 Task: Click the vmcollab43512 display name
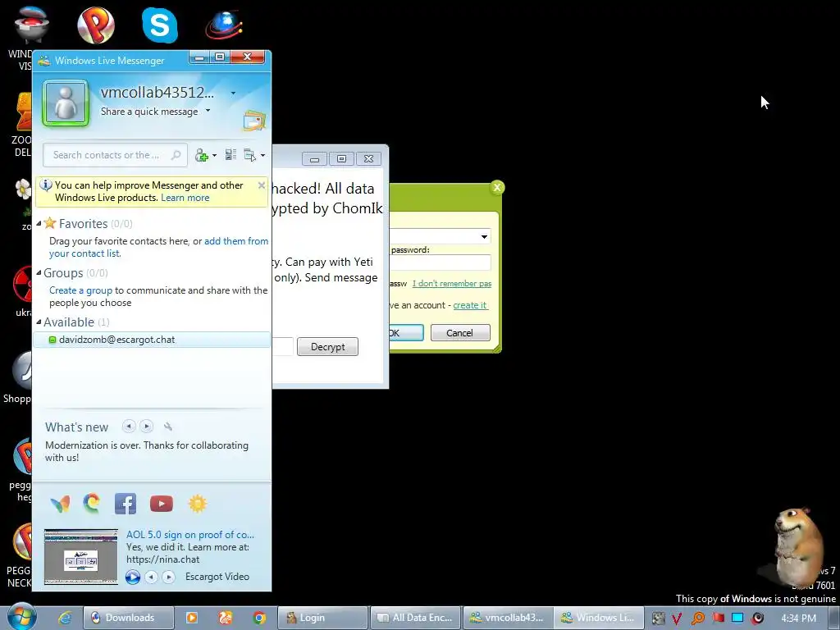pos(157,92)
